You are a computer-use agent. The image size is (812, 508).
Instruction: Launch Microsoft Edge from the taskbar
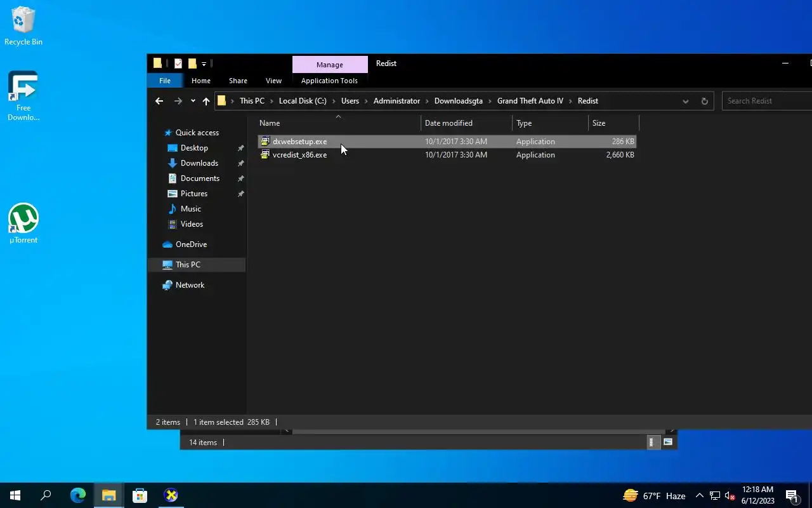point(78,495)
